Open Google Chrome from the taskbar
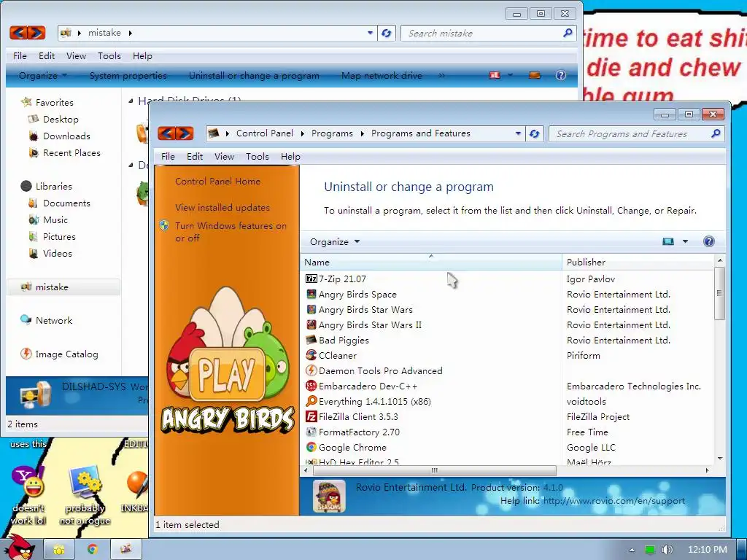The width and height of the screenshot is (747, 560). (x=92, y=549)
